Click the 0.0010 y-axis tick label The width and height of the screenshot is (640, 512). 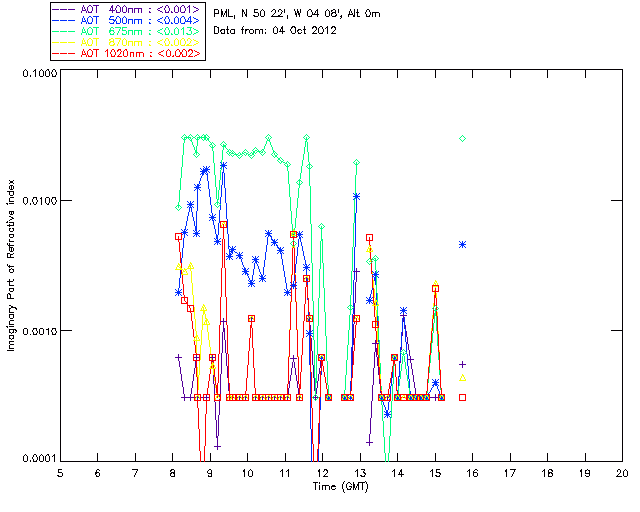[x=39, y=330]
